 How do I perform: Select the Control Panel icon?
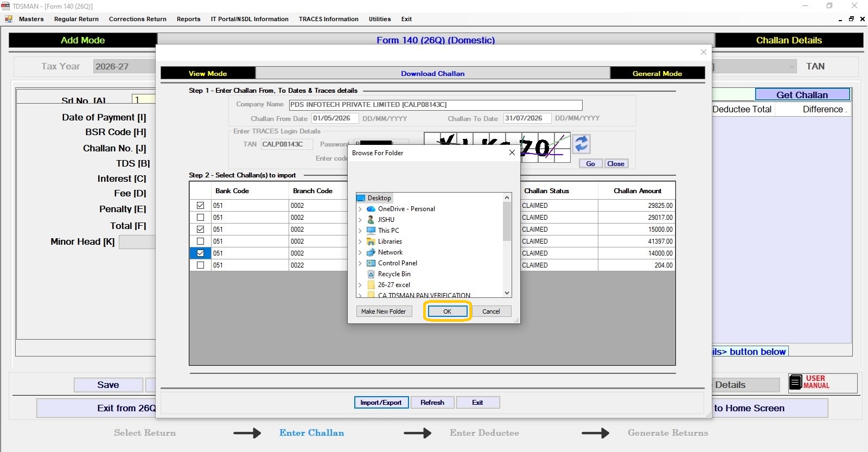click(371, 263)
